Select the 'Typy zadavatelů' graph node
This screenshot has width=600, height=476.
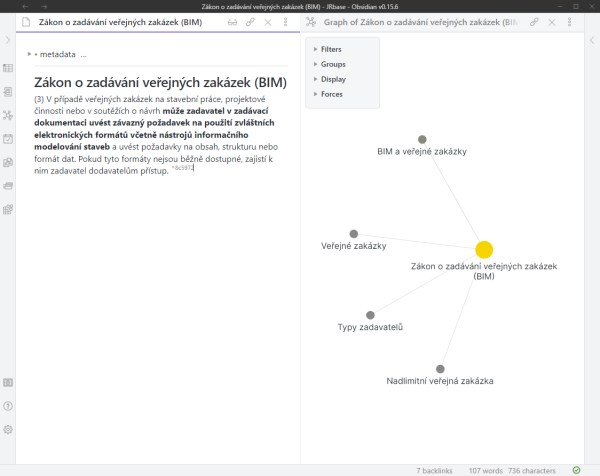[370, 314]
